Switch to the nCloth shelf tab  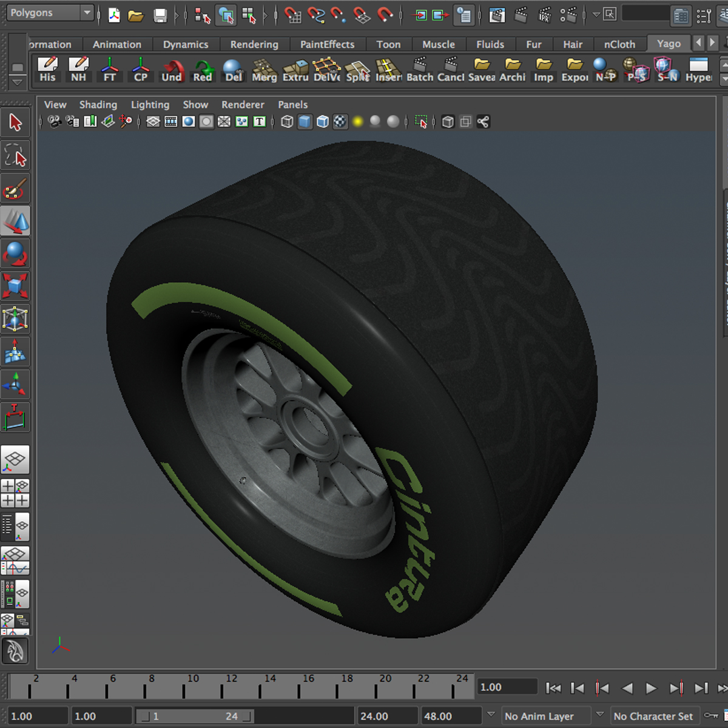619,44
